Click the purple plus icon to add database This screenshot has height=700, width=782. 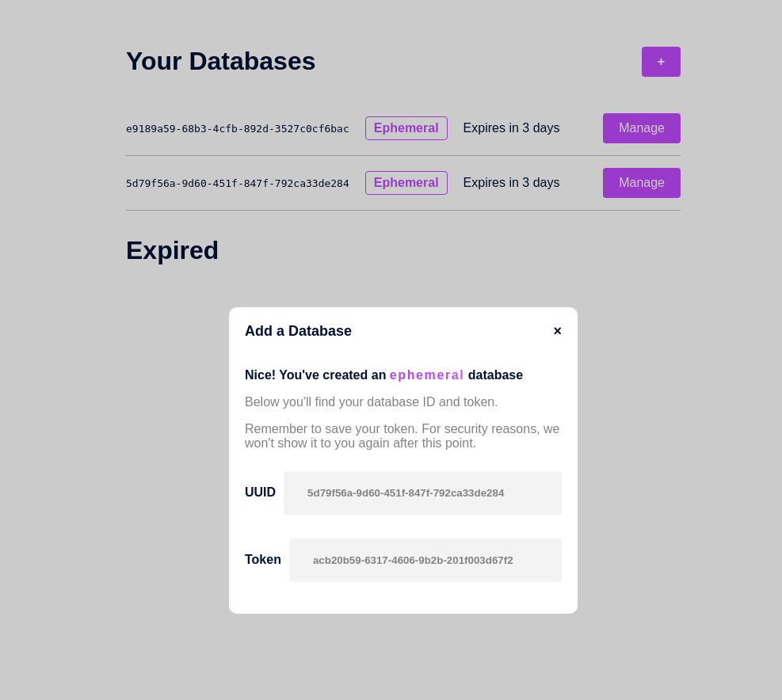(x=661, y=62)
